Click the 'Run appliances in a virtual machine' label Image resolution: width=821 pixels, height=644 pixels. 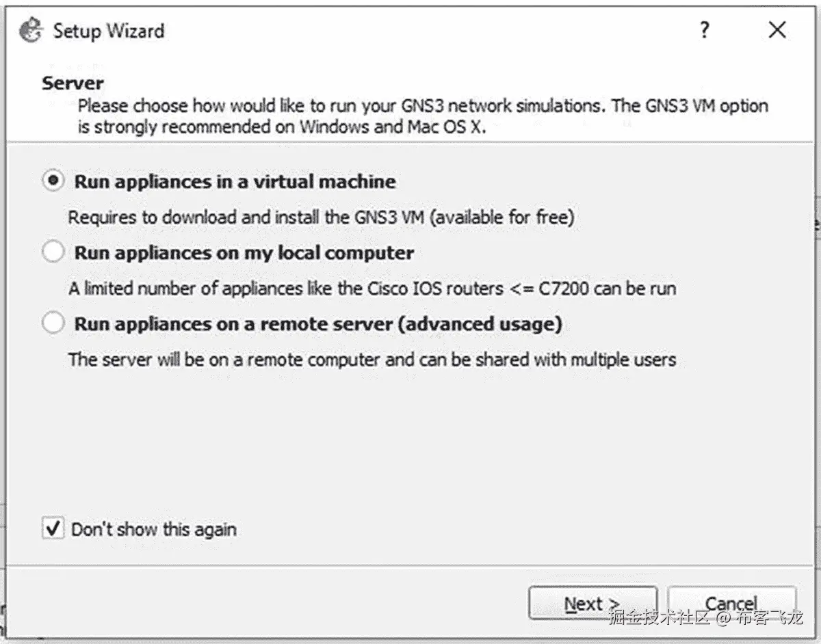tap(235, 182)
